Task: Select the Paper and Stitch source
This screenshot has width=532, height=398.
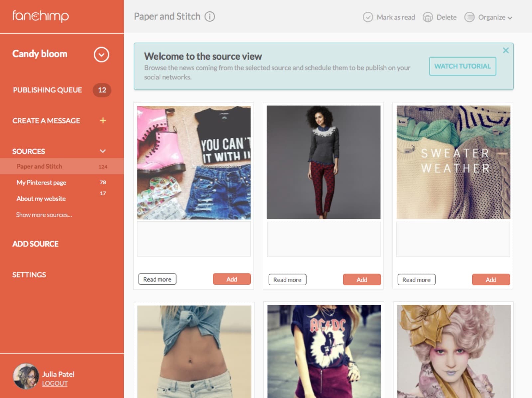Action: tap(39, 166)
